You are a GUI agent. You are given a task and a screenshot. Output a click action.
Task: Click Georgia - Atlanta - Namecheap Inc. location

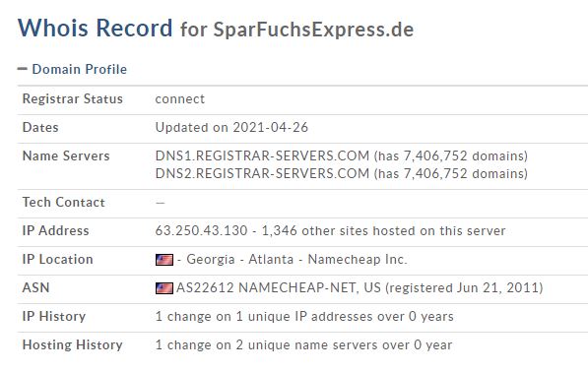pyautogui.click(x=296, y=259)
